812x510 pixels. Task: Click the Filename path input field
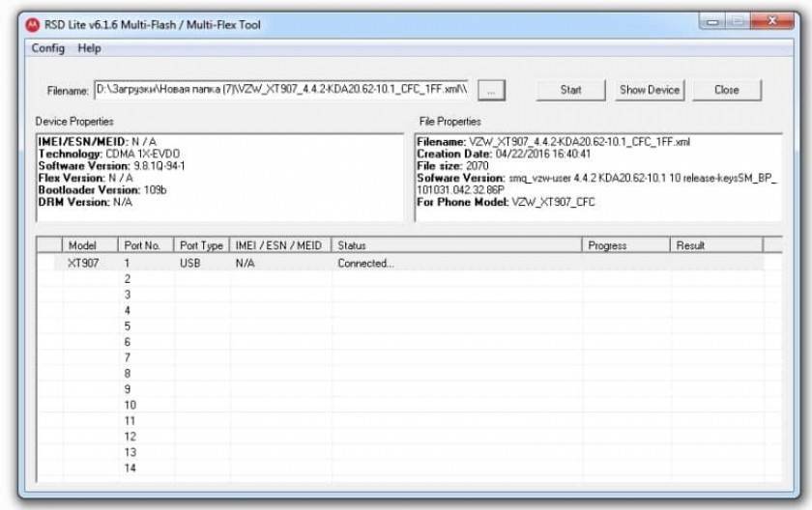tap(282, 90)
